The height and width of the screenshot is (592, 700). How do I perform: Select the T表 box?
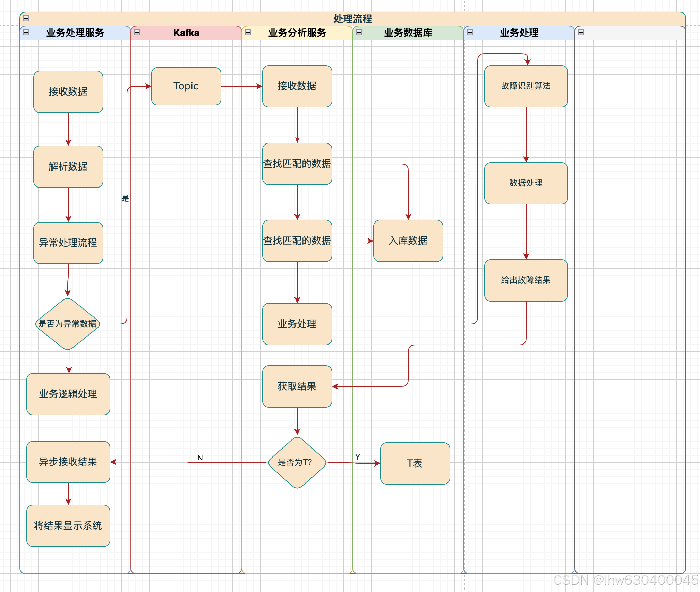click(x=415, y=463)
